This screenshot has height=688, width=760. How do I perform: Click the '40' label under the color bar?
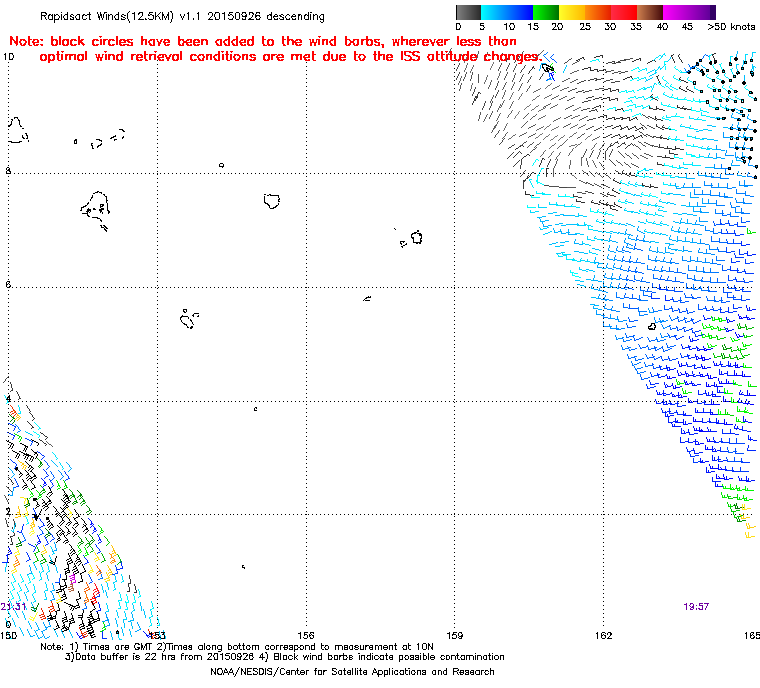pyautogui.click(x=662, y=27)
